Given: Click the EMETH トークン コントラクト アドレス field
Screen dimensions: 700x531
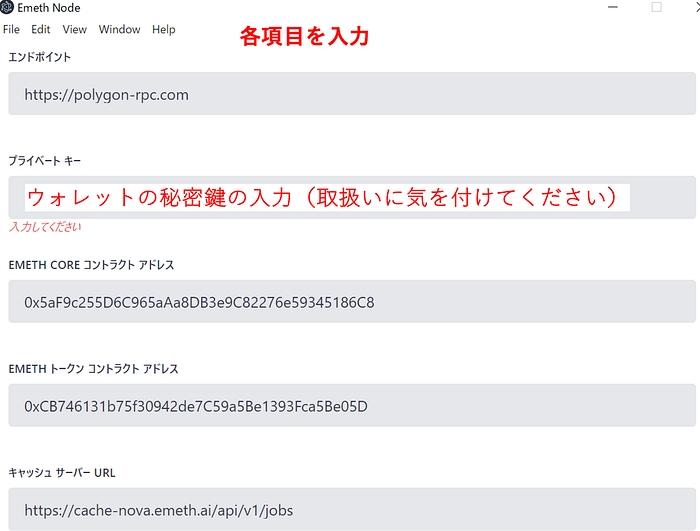Looking at the screenshot, I should click(350, 406).
